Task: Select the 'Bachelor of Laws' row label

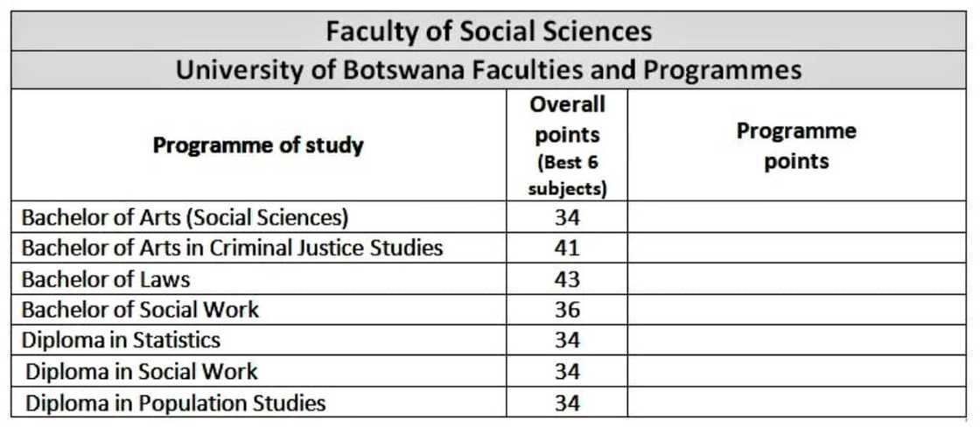Action: coord(106,279)
